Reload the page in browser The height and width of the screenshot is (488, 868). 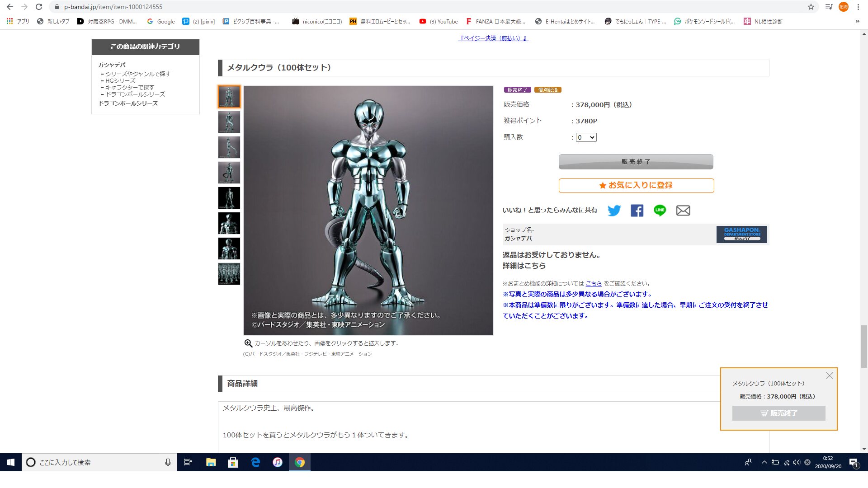click(39, 7)
